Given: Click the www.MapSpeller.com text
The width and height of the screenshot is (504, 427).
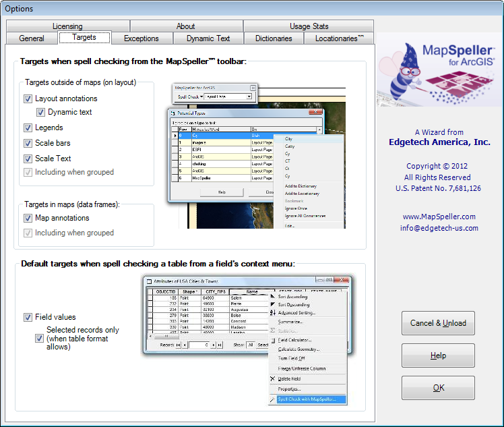Looking at the screenshot, I should click(439, 217).
